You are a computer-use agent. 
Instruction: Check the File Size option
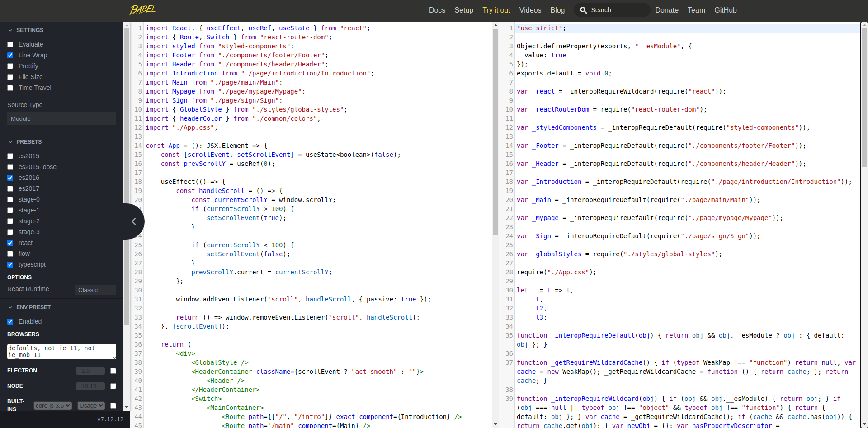10,77
